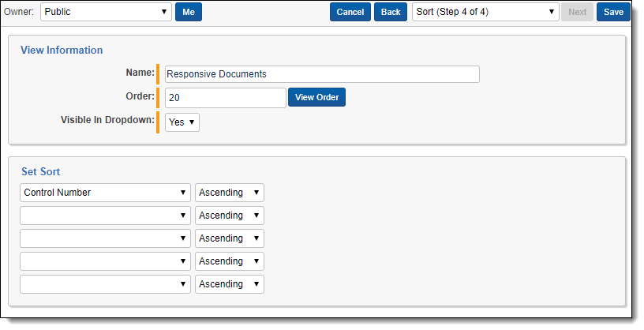Click the Order field containing 20
Image resolution: width=644 pixels, height=330 pixels.
pyautogui.click(x=225, y=98)
